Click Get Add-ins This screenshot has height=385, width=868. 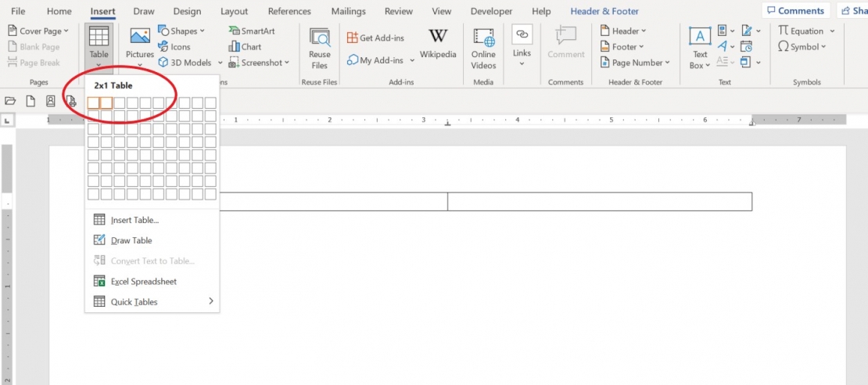click(375, 38)
